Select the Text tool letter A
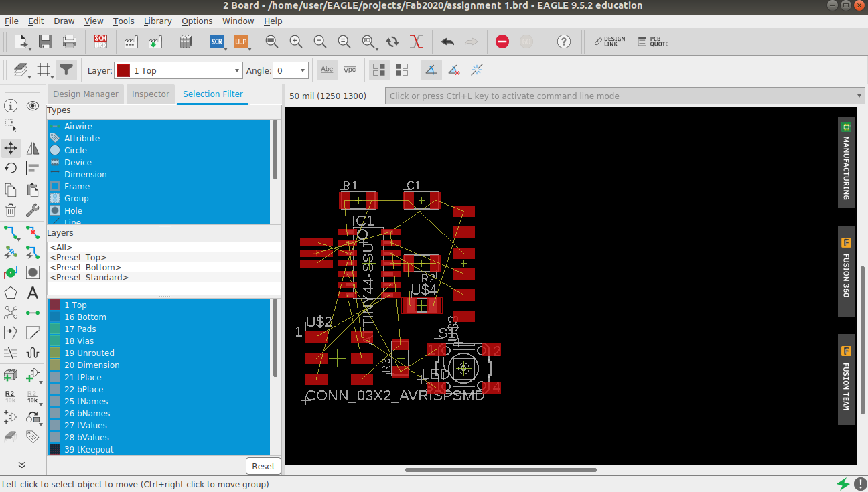The height and width of the screenshot is (492, 868). (x=33, y=293)
